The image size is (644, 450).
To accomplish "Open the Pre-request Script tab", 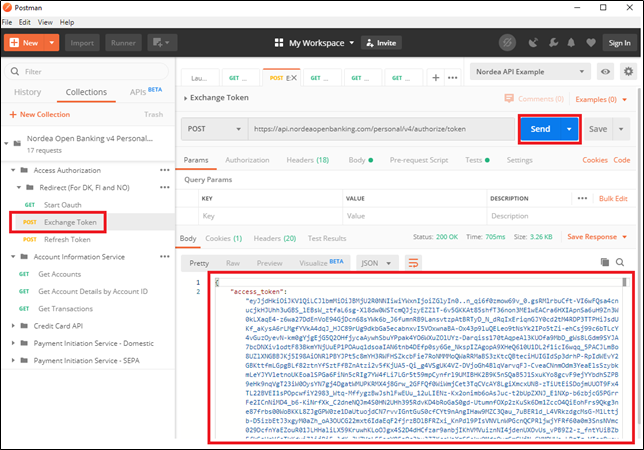I will click(x=419, y=160).
